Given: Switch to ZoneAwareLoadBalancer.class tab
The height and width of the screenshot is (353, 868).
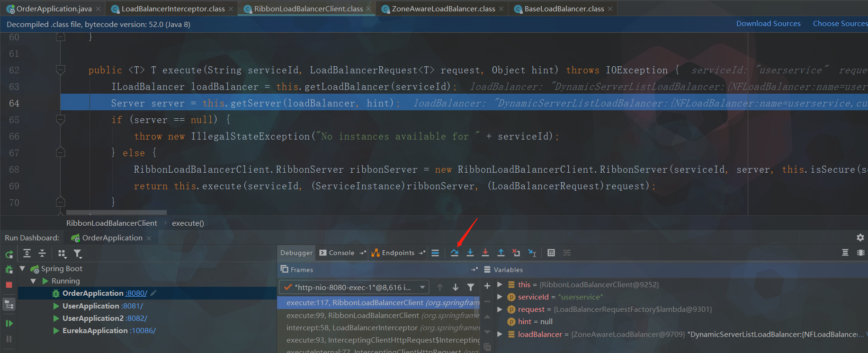Looking at the screenshot, I should [x=443, y=9].
